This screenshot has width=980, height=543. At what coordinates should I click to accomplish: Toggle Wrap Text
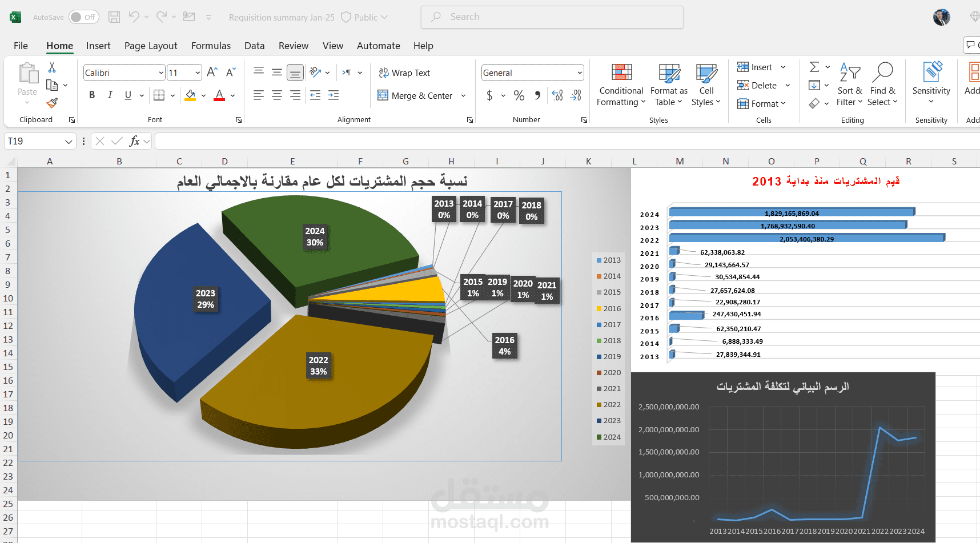404,73
